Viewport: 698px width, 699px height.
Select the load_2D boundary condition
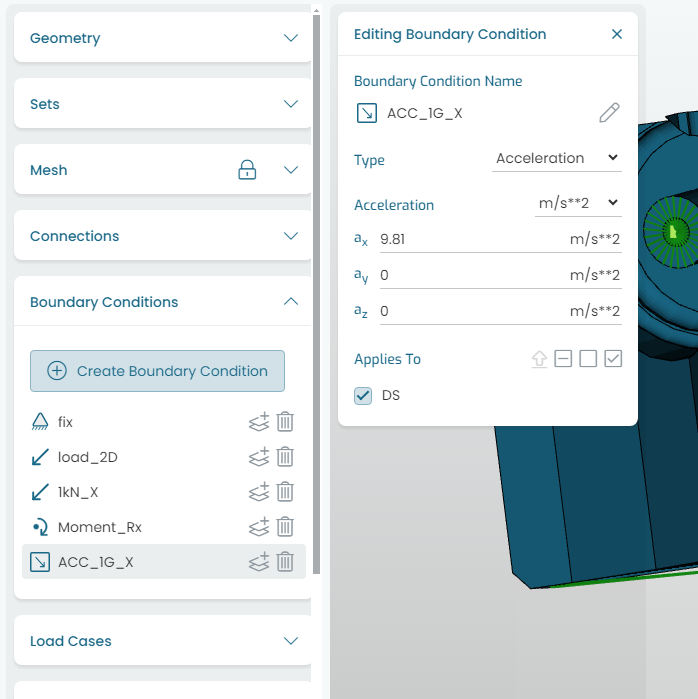(88, 457)
